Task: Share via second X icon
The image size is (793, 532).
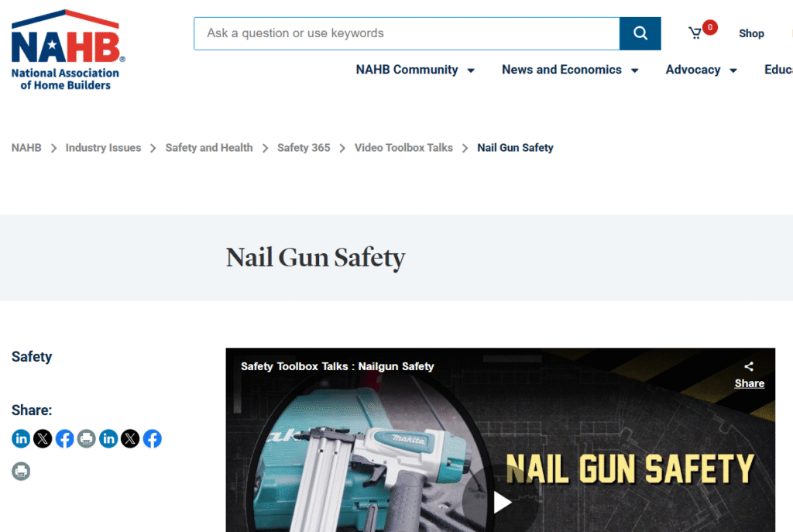Action: [130, 438]
